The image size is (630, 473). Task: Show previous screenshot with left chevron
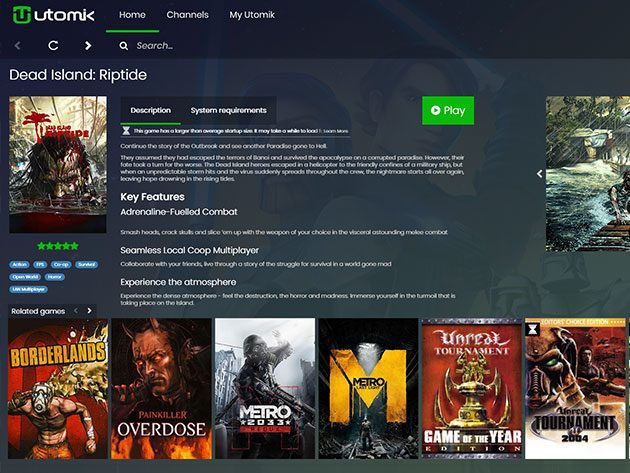(x=540, y=174)
